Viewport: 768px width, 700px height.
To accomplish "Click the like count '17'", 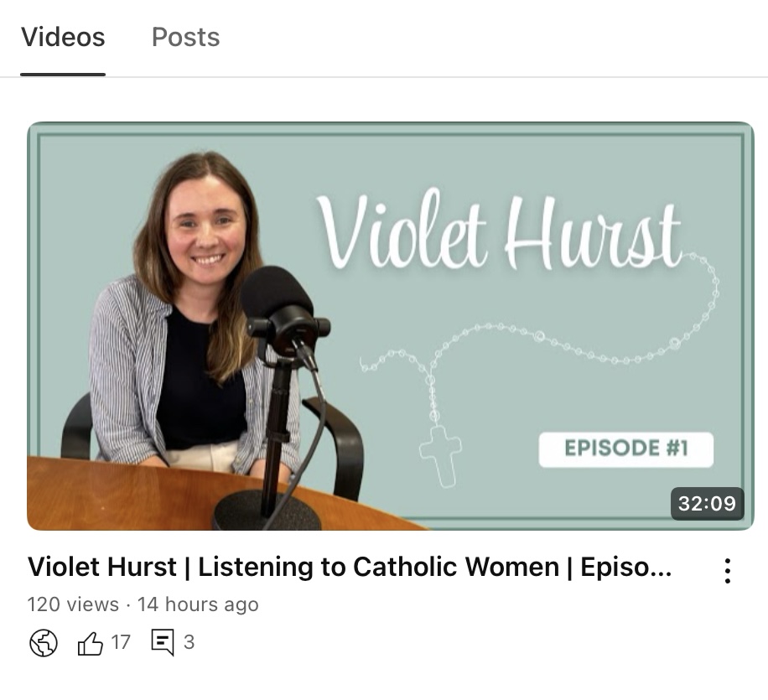I will (x=121, y=642).
